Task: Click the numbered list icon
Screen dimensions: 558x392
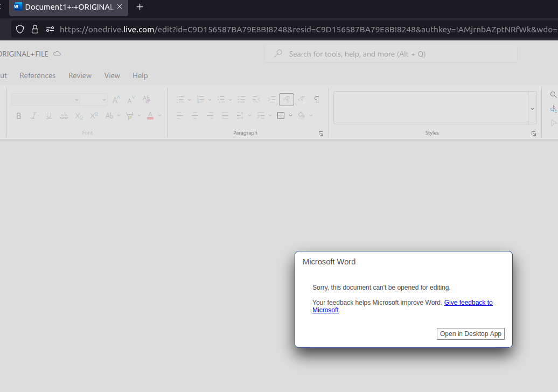Action: (201, 100)
